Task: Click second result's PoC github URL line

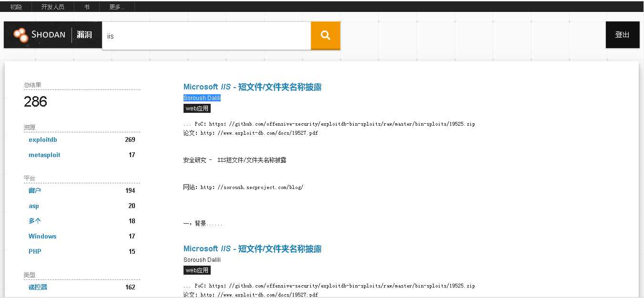Action: pyautogui.click(x=329, y=286)
